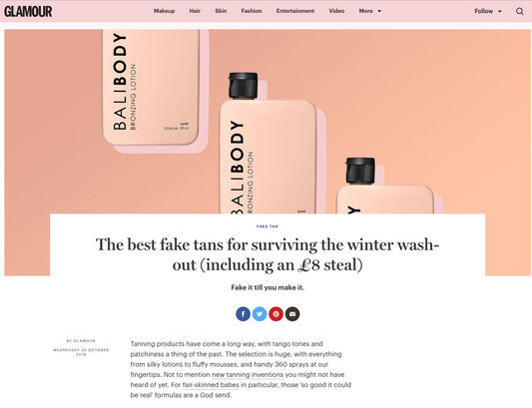Go to the Skin section
This screenshot has height=408, width=532.
221,11
